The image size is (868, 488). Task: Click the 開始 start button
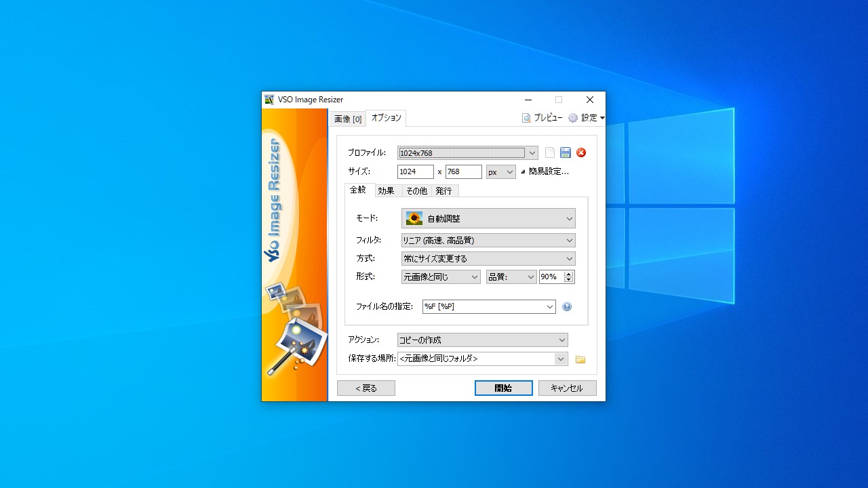click(x=503, y=388)
